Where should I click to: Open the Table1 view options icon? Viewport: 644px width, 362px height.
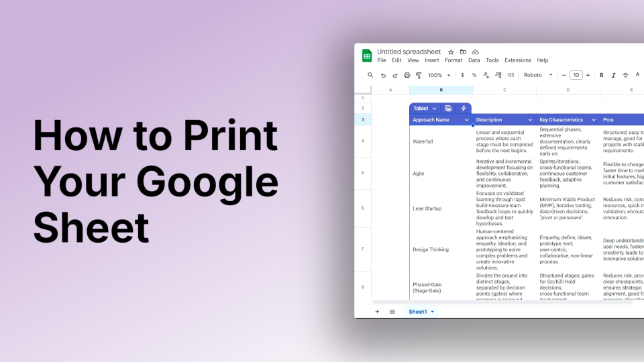[448, 109]
